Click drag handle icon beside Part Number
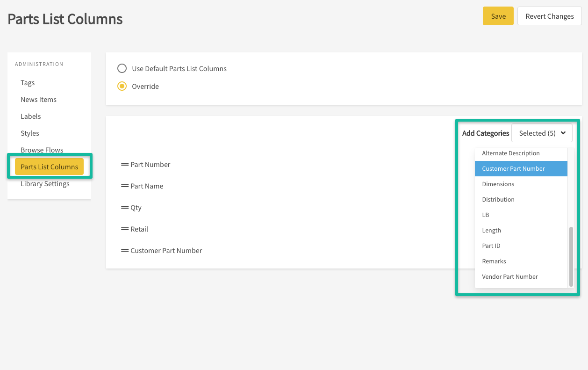Image resolution: width=588 pixels, height=370 pixels. (125, 164)
